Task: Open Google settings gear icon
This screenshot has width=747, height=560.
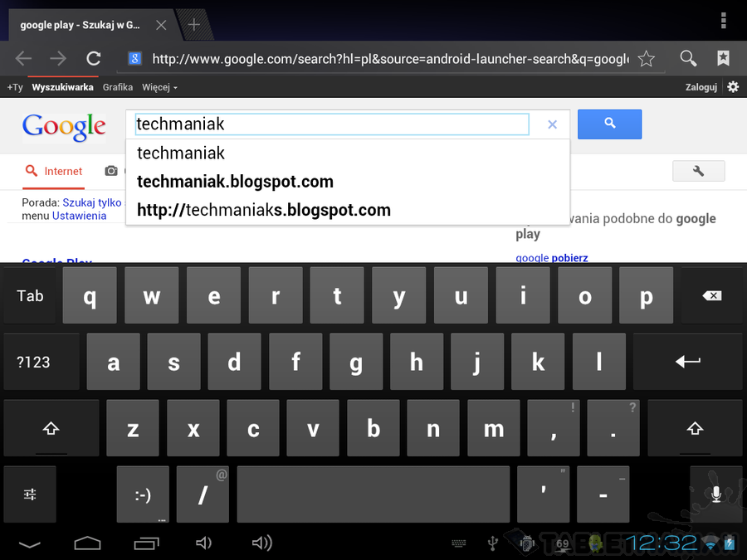Action: [x=733, y=87]
